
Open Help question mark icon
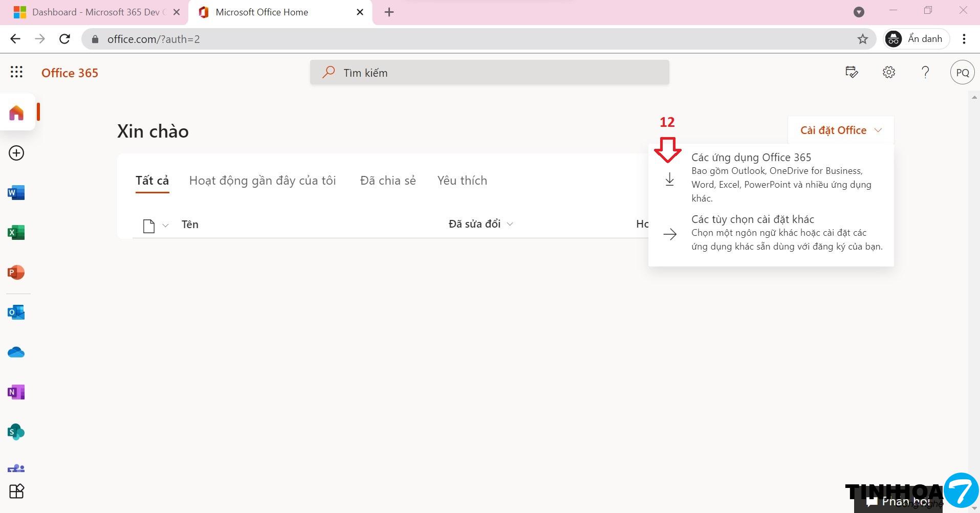pos(925,72)
